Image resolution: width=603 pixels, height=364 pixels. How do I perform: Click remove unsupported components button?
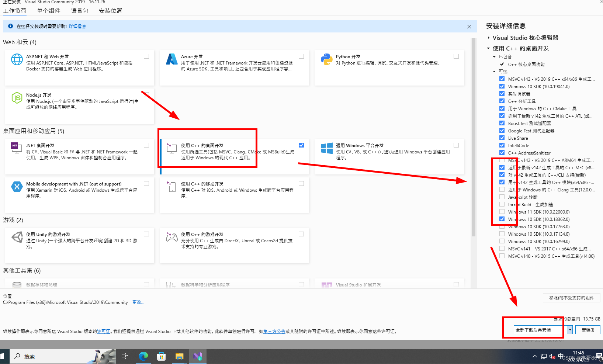click(572, 298)
